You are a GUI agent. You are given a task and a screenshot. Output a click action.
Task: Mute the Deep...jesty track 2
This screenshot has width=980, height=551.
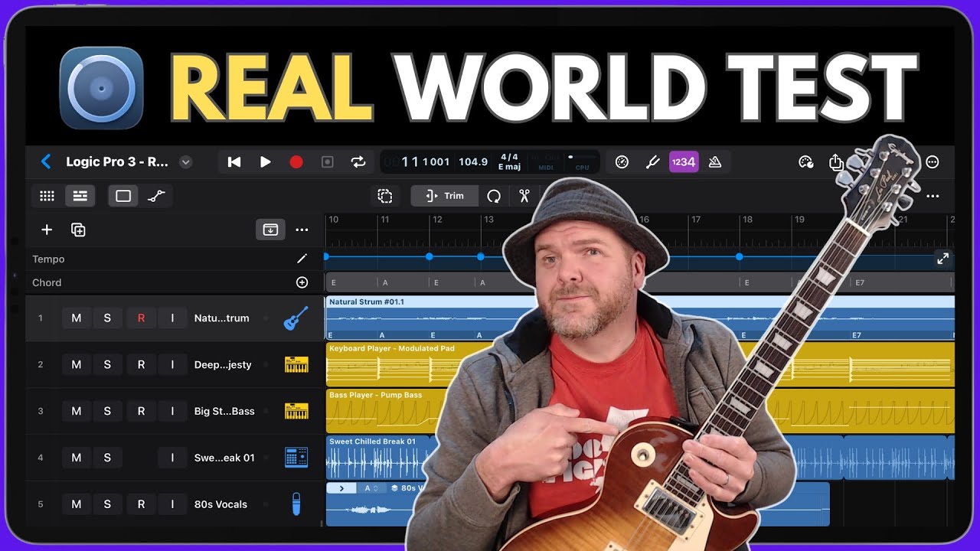click(x=77, y=365)
